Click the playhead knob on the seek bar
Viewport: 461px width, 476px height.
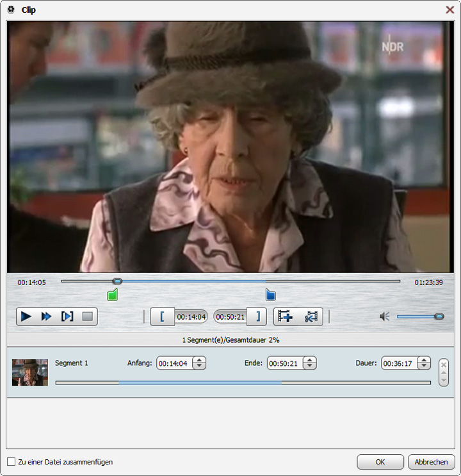tap(117, 281)
